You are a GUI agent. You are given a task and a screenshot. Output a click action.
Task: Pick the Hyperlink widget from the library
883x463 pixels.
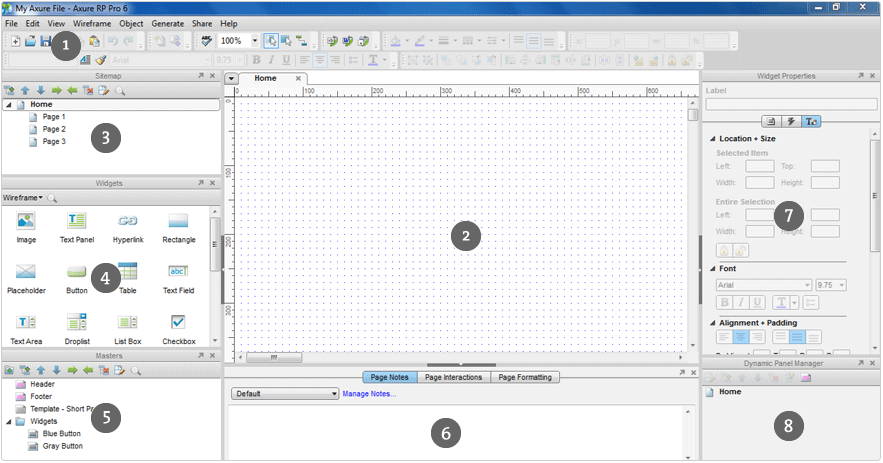click(128, 221)
